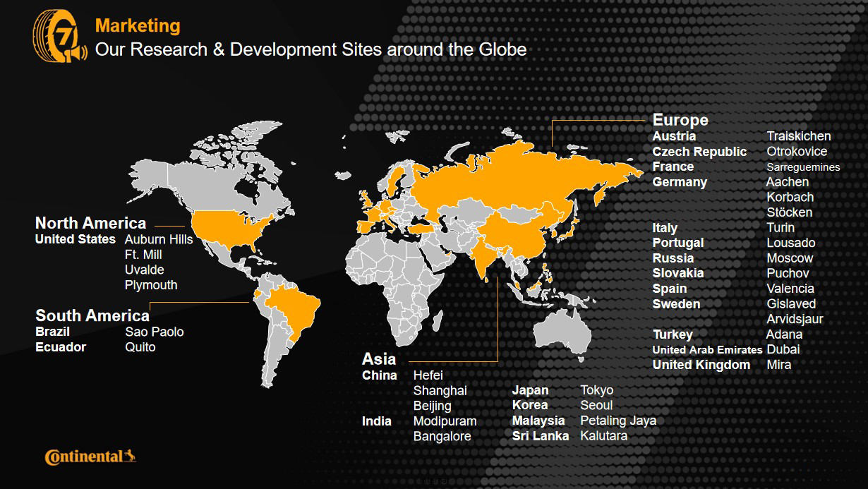
Task: Select the 'Italy' country label
Action: [665, 228]
